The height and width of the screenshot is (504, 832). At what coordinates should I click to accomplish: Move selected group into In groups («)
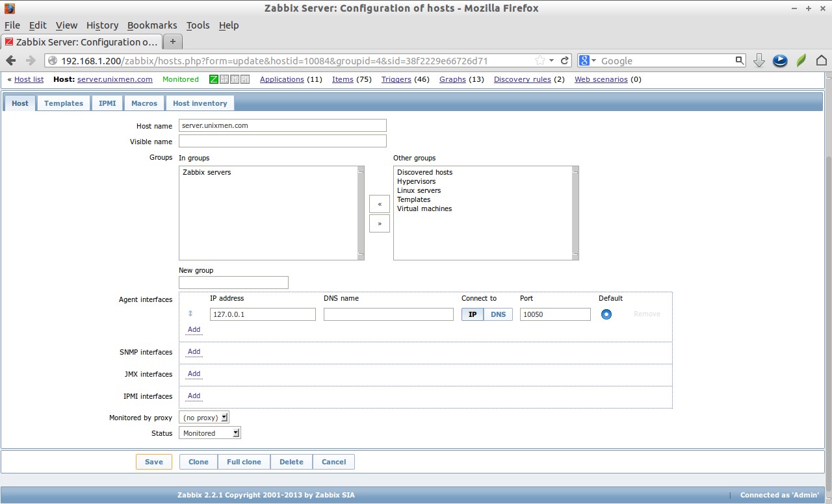pyautogui.click(x=380, y=204)
